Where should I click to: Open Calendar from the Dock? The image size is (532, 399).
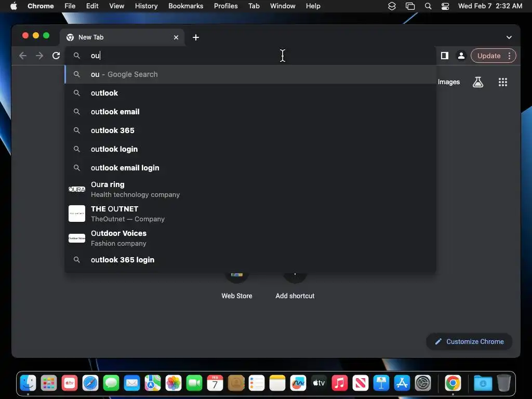215,383
